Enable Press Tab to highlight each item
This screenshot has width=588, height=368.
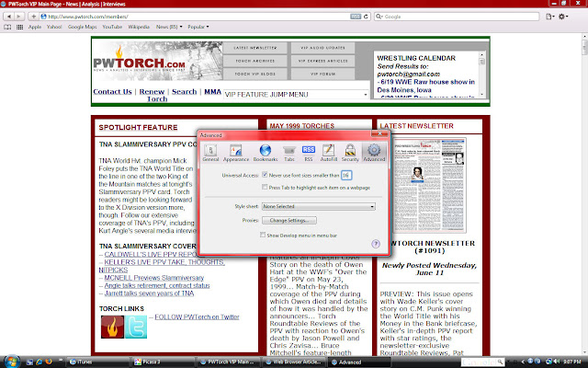click(x=265, y=187)
